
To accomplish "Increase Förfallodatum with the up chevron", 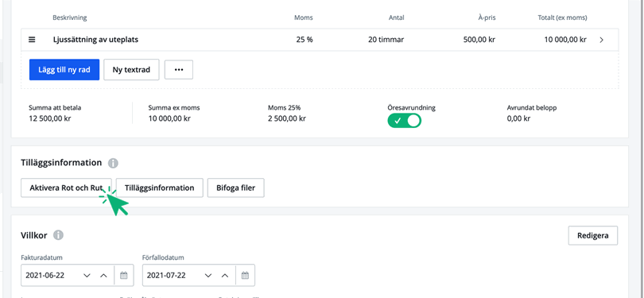I will pyautogui.click(x=225, y=276).
